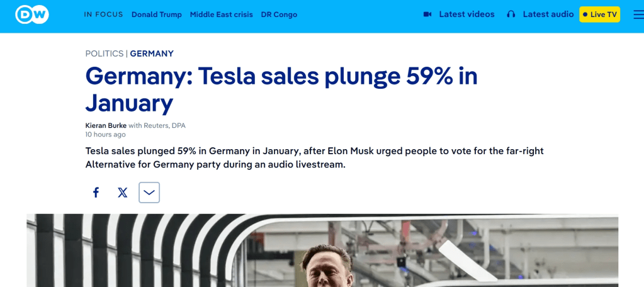644x287 pixels.
Task: Open the hamburger menu
Action: (x=639, y=14)
